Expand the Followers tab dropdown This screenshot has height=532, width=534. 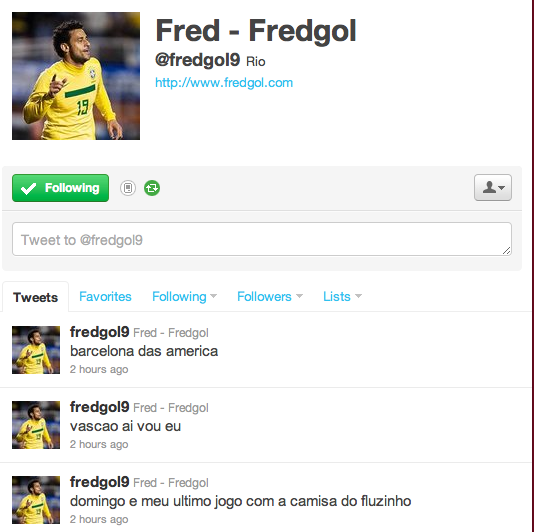270,297
